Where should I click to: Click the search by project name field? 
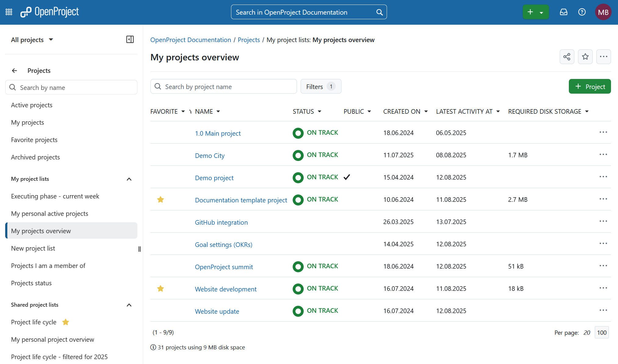pyautogui.click(x=223, y=86)
